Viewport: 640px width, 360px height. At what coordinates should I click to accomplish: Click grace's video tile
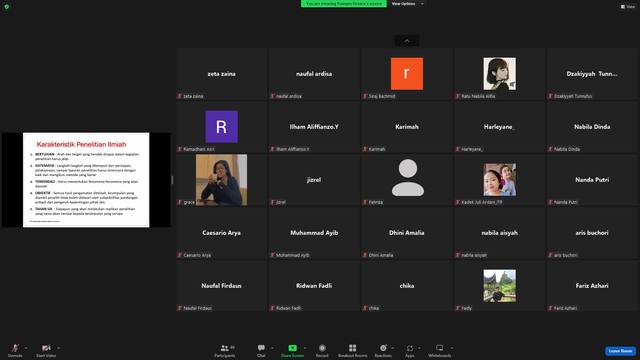point(222,180)
